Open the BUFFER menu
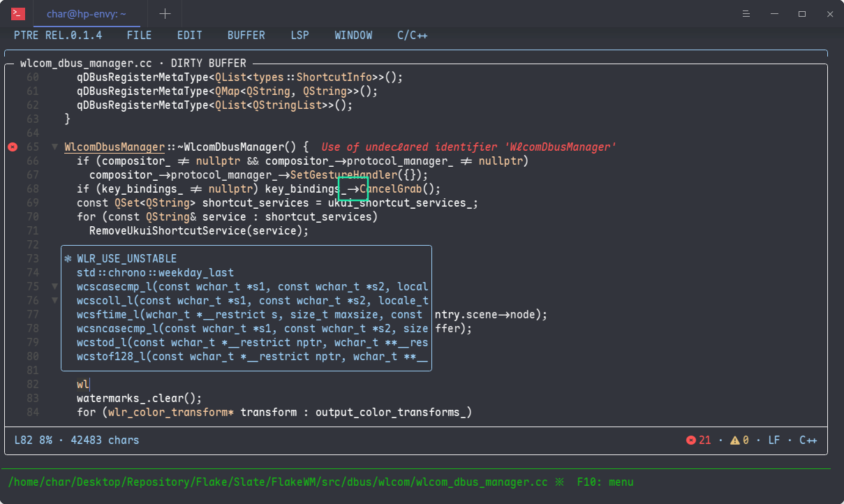The width and height of the screenshot is (844, 504). (x=246, y=35)
